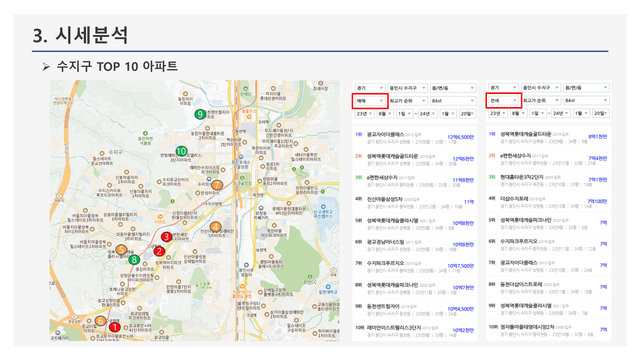Open the 24년 end year dropdown in 전세 panel

tap(561, 113)
